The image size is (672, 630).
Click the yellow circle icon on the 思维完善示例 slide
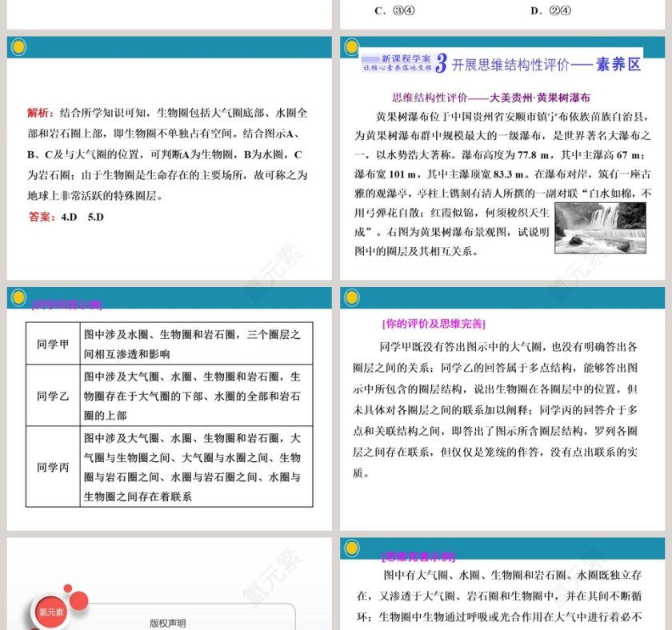point(353,548)
